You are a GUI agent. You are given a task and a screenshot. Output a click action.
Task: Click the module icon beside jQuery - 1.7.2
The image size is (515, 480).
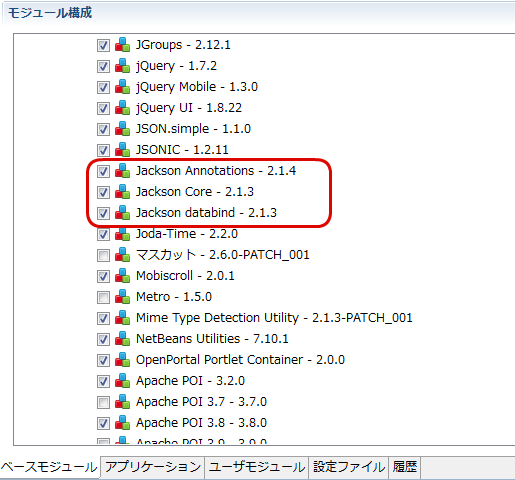pyautogui.click(x=122, y=66)
